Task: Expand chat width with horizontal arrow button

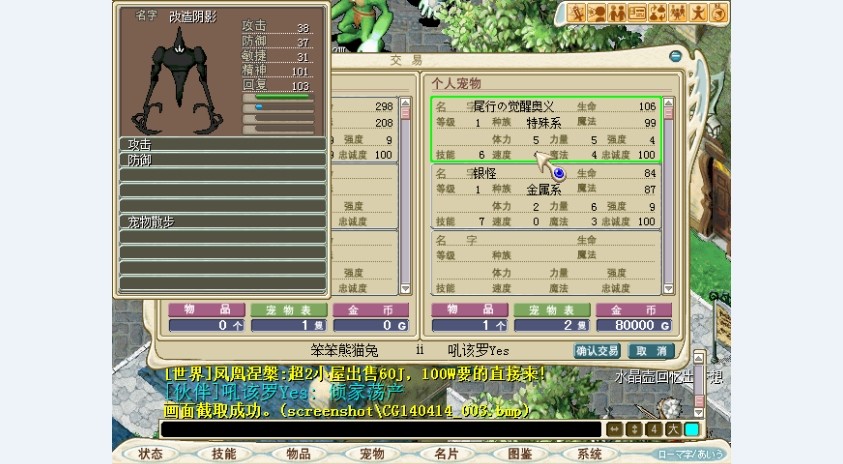Action: 615,430
